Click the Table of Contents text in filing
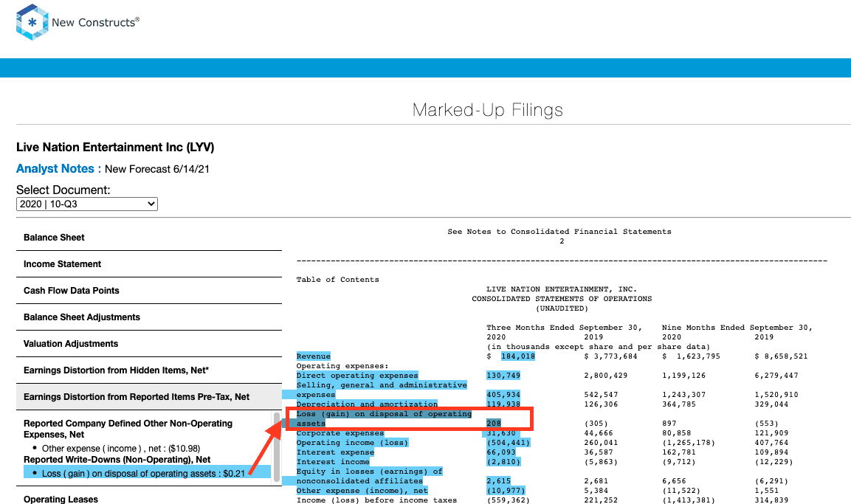Image resolution: width=851 pixels, height=504 pixels. click(x=337, y=280)
